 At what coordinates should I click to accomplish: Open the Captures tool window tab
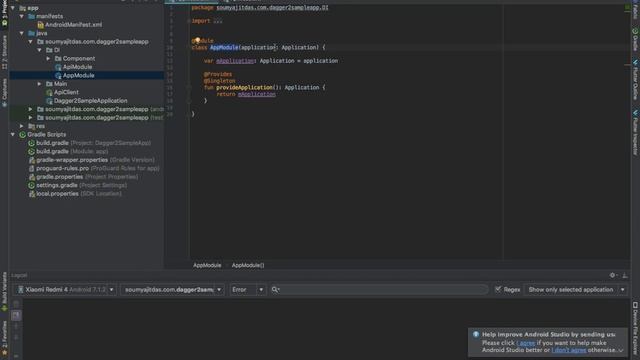pyautogui.click(x=4, y=93)
